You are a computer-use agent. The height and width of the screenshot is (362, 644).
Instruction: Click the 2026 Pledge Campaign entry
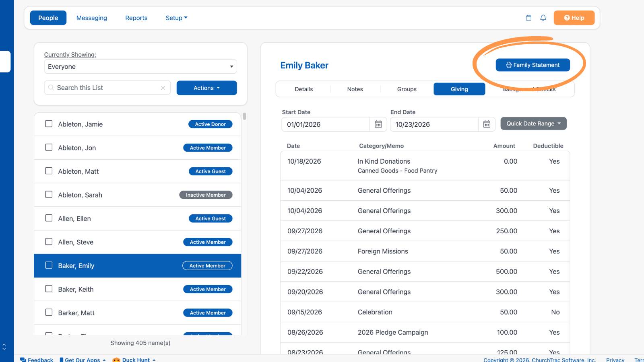(x=425, y=332)
